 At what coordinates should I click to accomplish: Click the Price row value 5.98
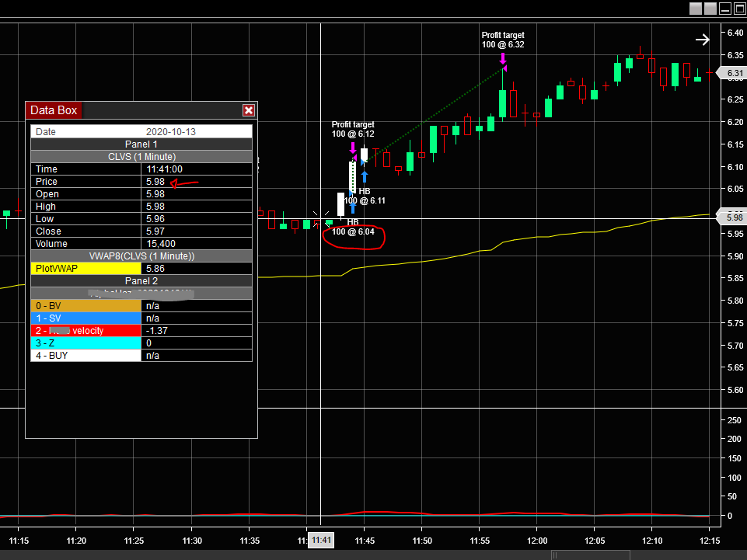[155, 182]
